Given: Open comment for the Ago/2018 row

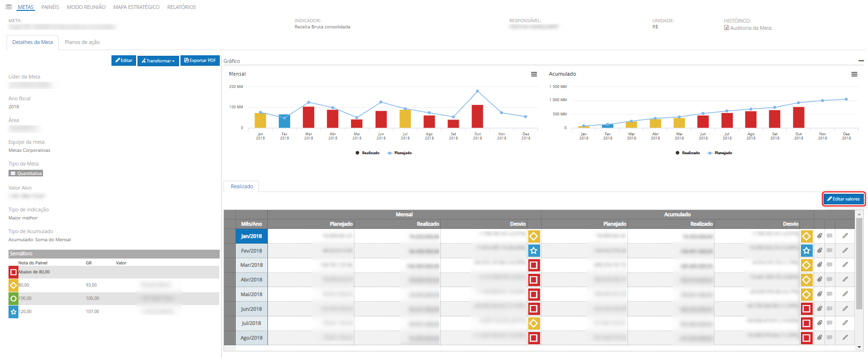Looking at the screenshot, I should pos(830,338).
